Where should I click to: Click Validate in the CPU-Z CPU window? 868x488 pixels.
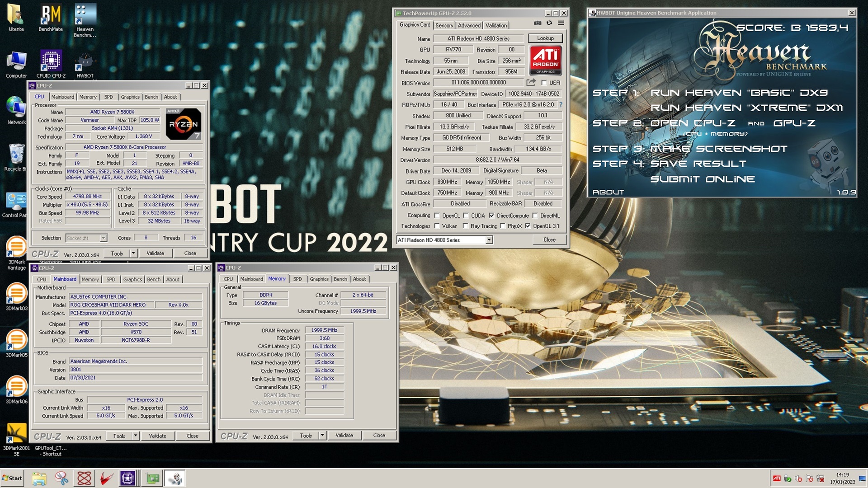[155, 253]
